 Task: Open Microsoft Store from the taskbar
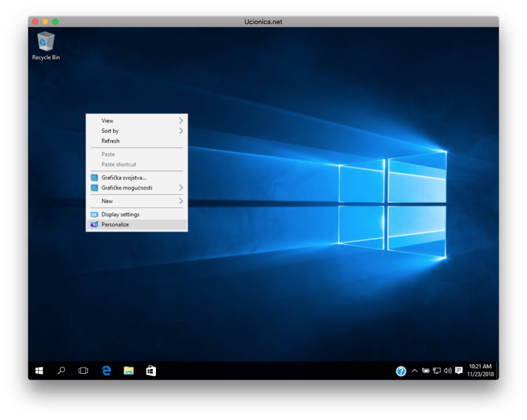tap(151, 371)
